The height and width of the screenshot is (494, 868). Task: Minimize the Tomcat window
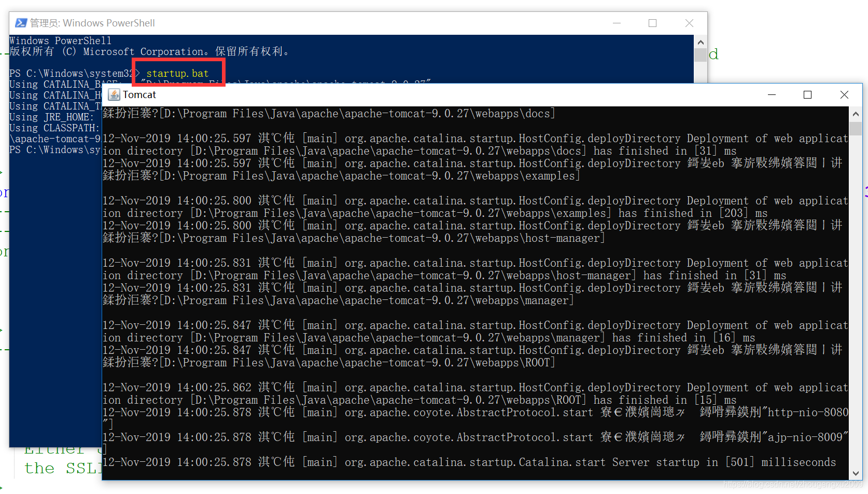772,94
